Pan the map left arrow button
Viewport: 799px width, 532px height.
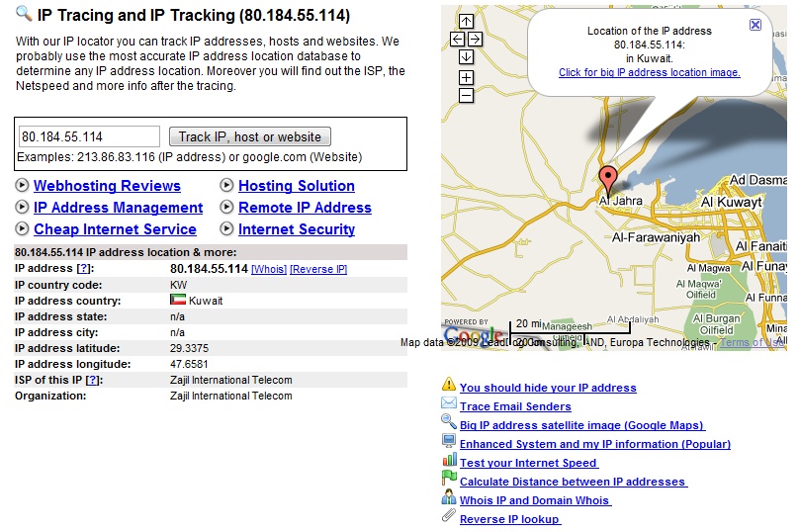tap(457, 40)
